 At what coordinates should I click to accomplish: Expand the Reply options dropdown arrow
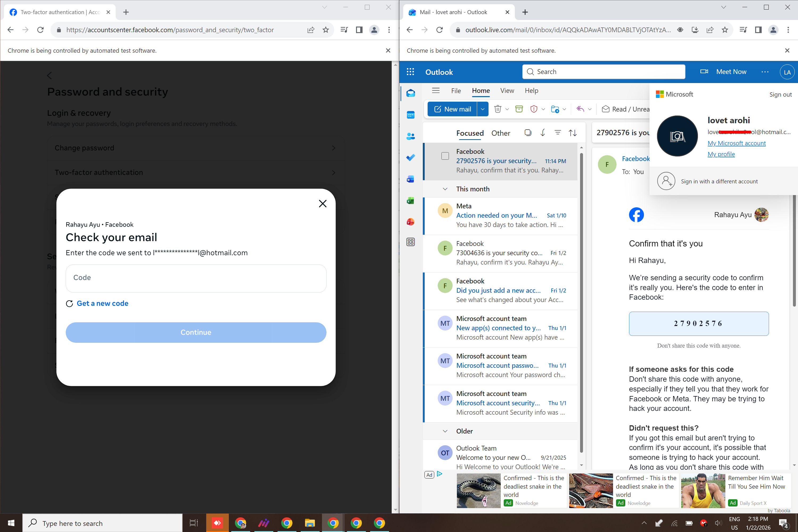coord(590,109)
